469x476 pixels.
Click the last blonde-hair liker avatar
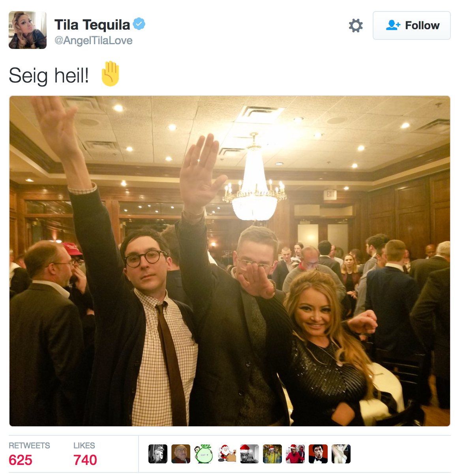click(341, 454)
